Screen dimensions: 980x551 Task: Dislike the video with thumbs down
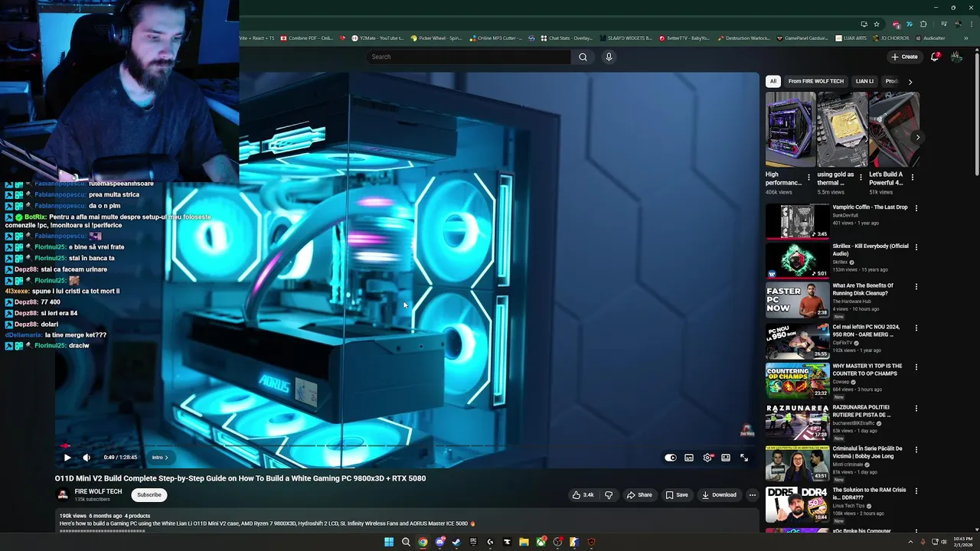[x=609, y=495]
